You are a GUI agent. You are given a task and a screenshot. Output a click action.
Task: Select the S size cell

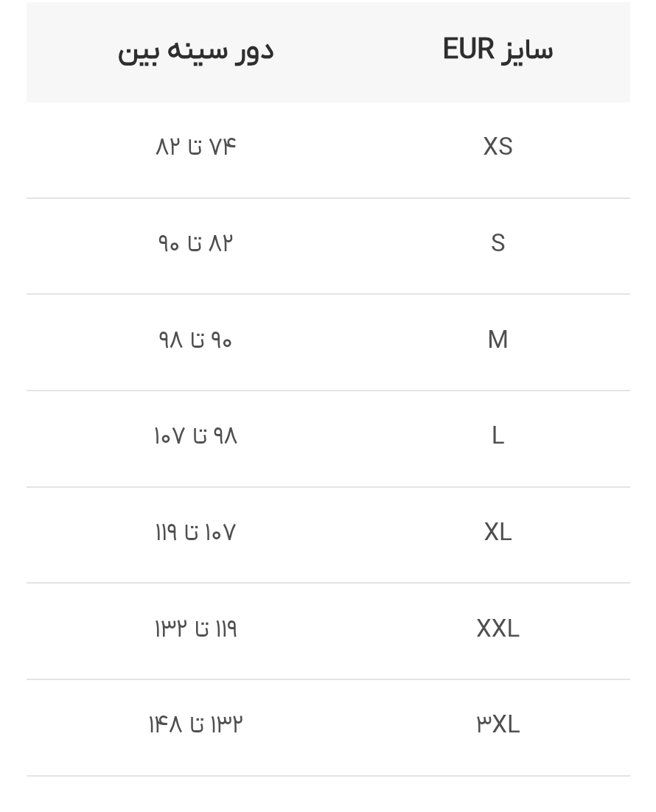498,243
